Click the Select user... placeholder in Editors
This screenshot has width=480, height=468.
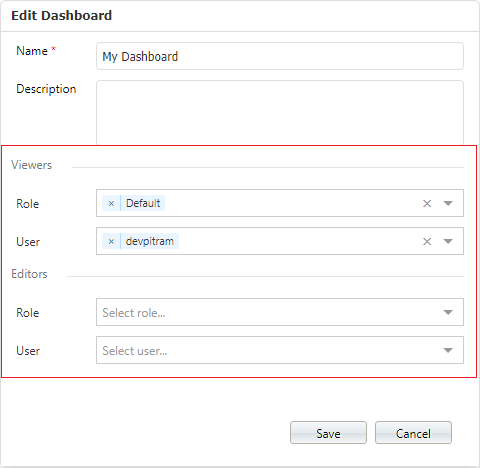coord(135,351)
